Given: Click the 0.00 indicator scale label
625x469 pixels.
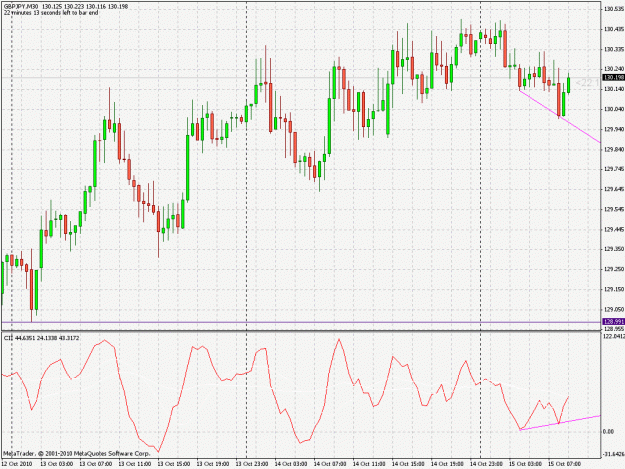Looking at the screenshot, I should click(609, 432).
